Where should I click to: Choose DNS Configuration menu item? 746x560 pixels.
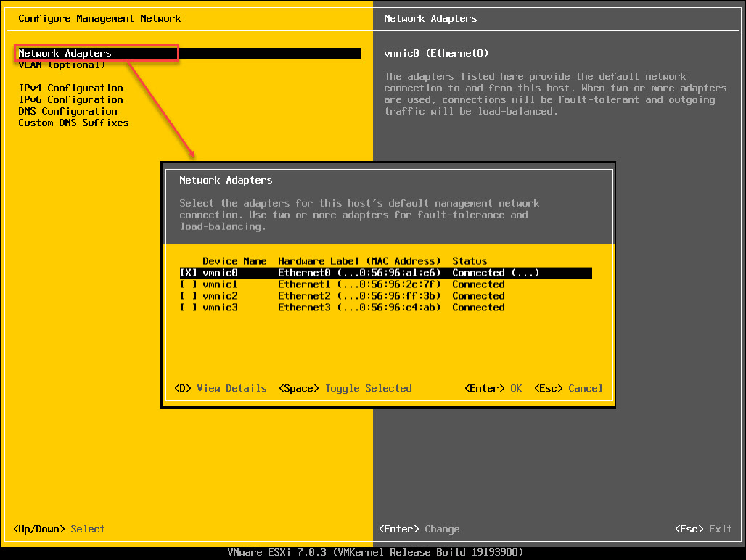point(67,111)
